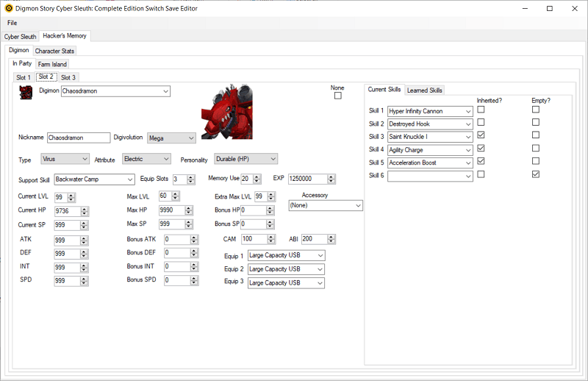Open Skill 1 Hyper Infinity Cannon dropdown
Image resolution: width=588 pixels, height=381 pixels.
[x=430, y=112]
